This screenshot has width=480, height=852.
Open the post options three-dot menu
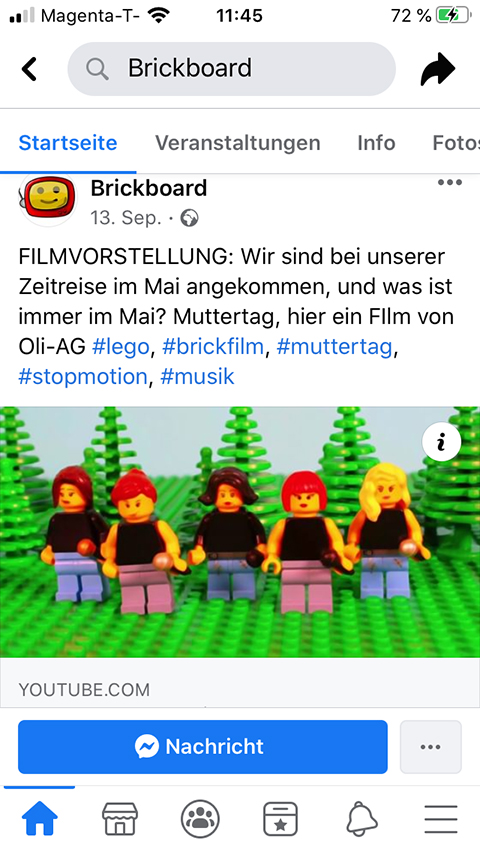click(x=450, y=183)
